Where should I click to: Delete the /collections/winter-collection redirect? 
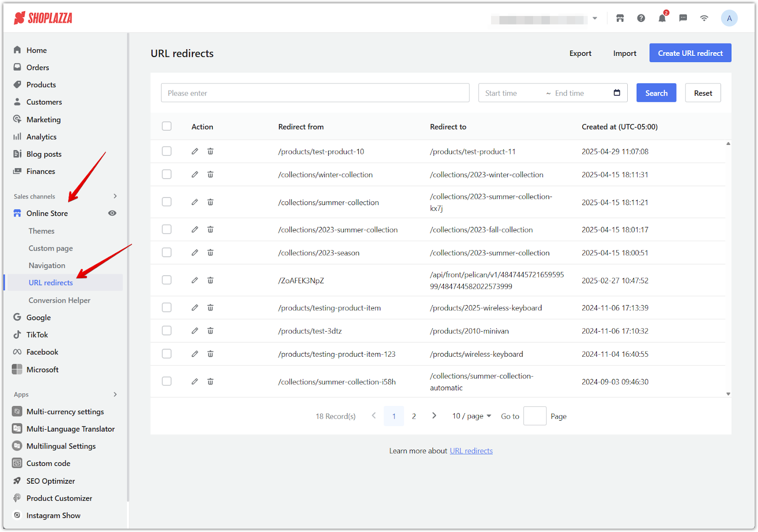[x=210, y=175]
